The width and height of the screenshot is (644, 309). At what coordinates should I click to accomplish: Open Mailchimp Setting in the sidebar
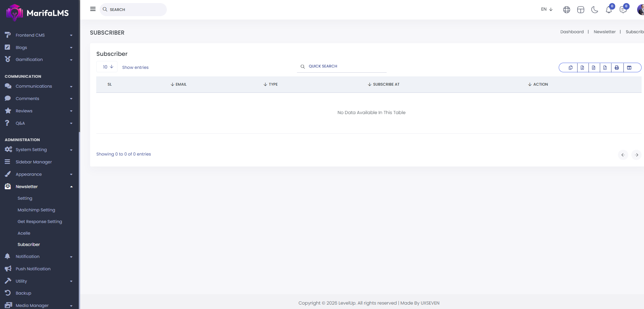(x=36, y=210)
